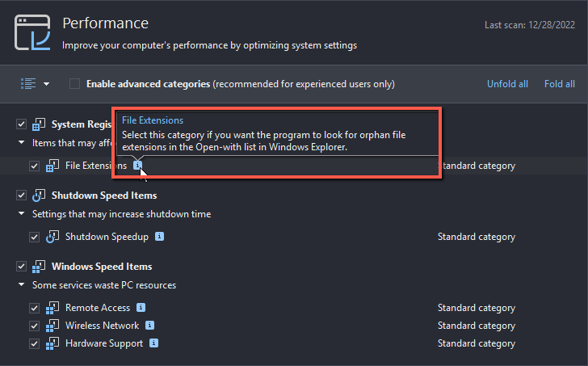Enable advanced categories checkbox
This screenshot has height=366, width=588.
(74, 84)
